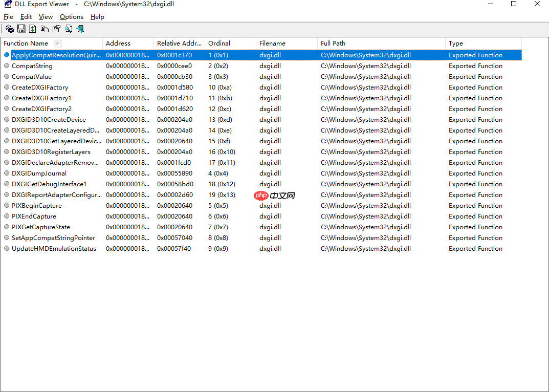
Task: Click the Find magnifier toolbar icon
Action: [69, 29]
